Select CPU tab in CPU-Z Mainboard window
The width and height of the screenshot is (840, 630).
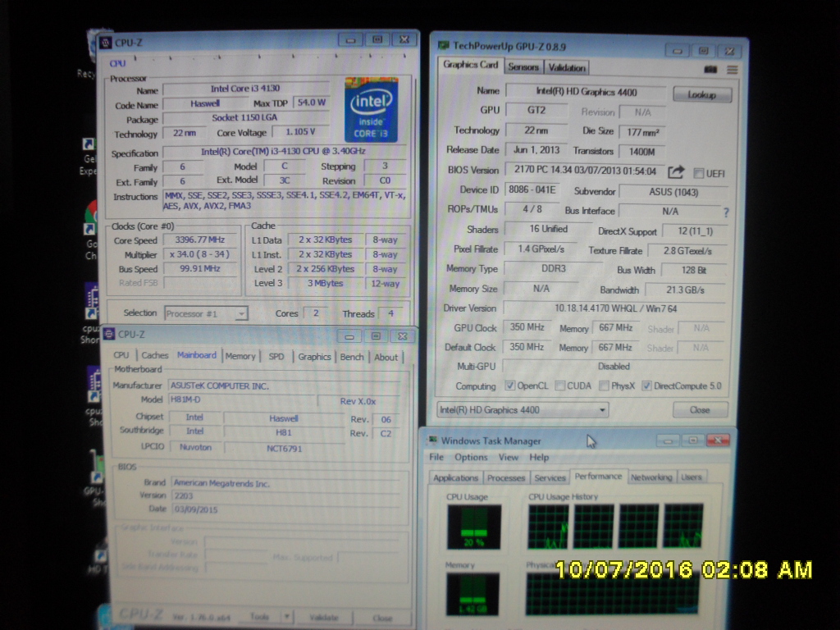coord(121,355)
